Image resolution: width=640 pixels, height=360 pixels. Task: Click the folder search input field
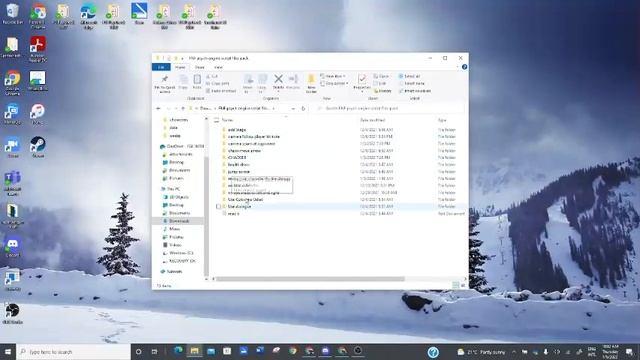point(390,109)
